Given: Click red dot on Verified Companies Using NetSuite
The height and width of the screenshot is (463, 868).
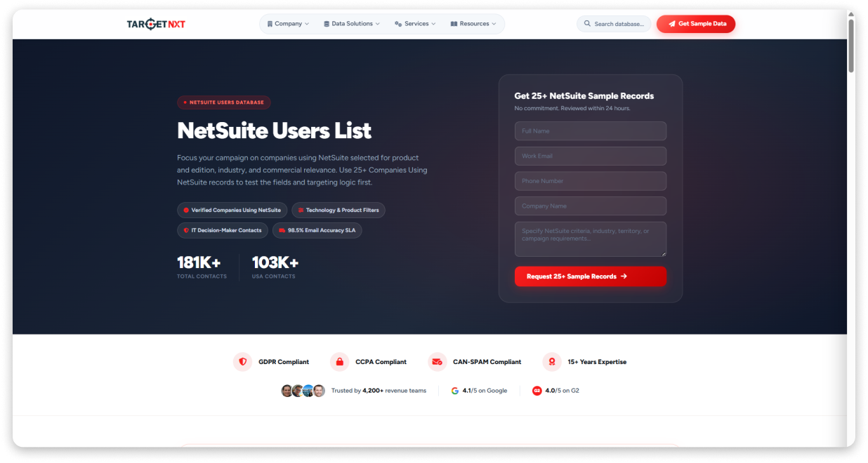Looking at the screenshot, I should coord(186,210).
